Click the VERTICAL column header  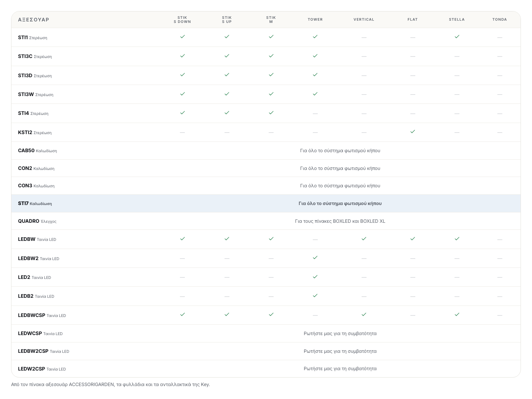[364, 20]
